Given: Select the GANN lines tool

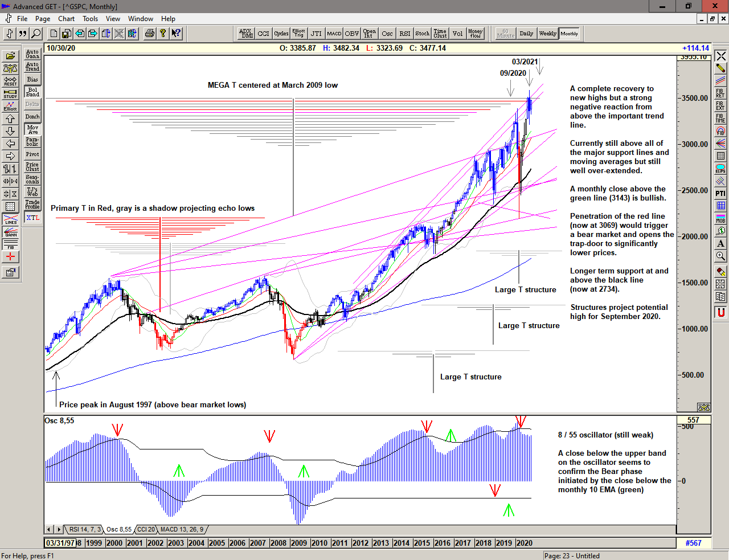Looking at the screenshot, I should 10,232.
